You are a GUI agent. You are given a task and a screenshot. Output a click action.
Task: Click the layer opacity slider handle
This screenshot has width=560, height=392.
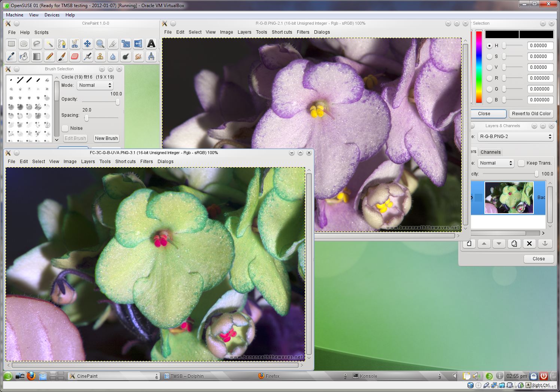pyautogui.click(x=536, y=174)
